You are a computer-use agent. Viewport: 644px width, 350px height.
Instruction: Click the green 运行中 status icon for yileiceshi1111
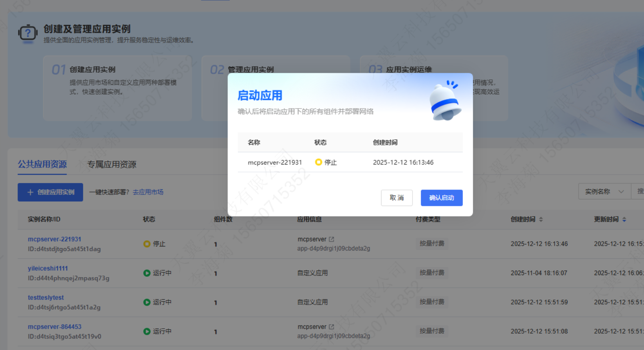147,273
